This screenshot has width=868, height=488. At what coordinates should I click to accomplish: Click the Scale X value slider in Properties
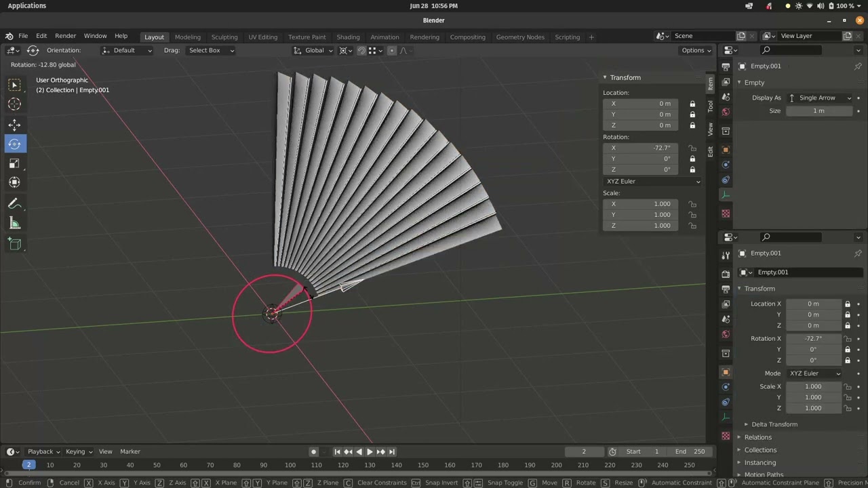coord(813,386)
